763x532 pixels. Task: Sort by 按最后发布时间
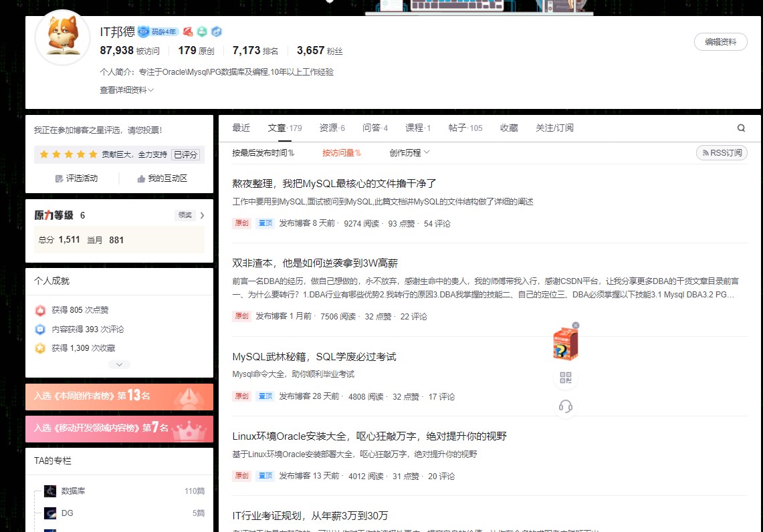[x=263, y=152]
